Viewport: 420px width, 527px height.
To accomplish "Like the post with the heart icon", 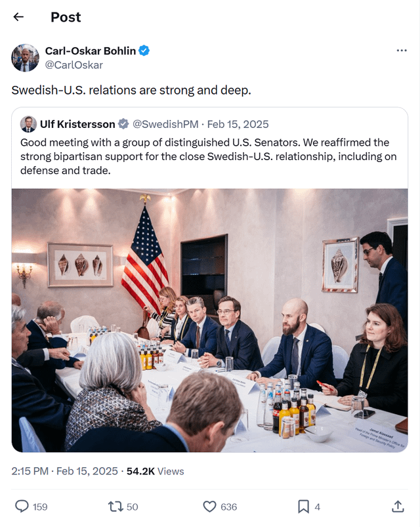I will [x=209, y=506].
